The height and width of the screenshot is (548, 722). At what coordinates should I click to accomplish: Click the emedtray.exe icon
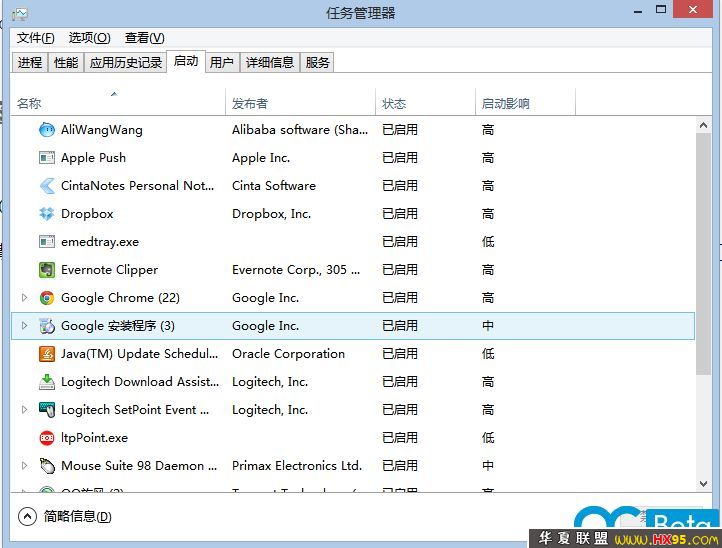47,242
